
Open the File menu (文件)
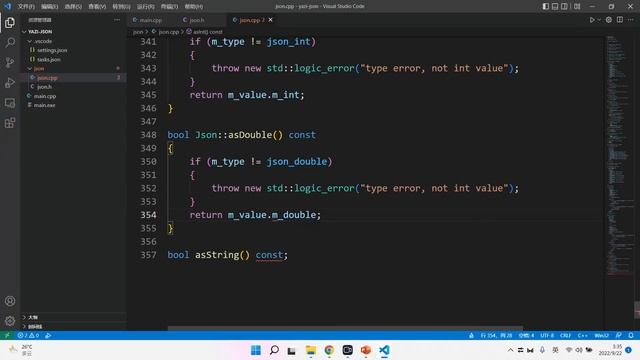pyautogui.click(x=26, y=7)
